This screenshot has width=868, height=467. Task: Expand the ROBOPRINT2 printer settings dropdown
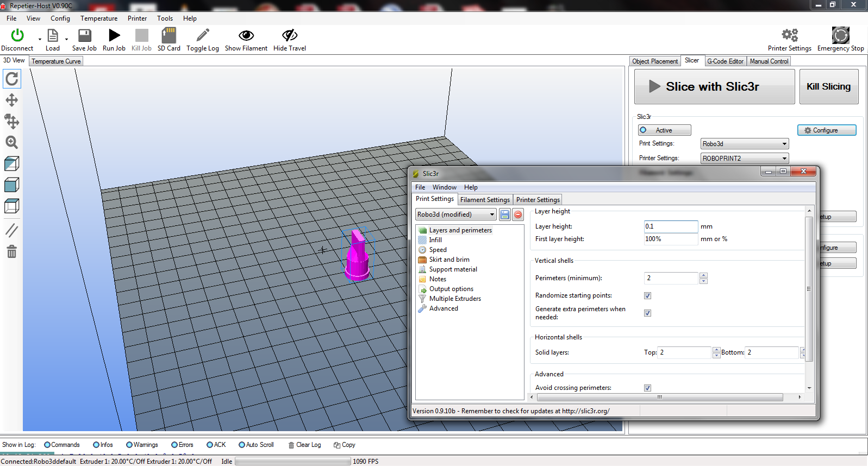[744, 159]
